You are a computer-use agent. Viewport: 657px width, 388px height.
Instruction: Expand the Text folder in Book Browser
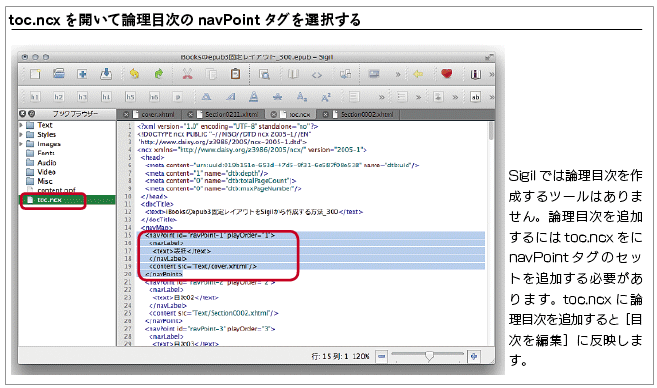21,125
